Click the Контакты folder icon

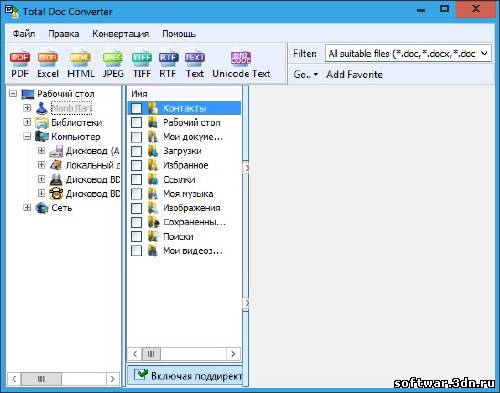(x=153, y=108)
